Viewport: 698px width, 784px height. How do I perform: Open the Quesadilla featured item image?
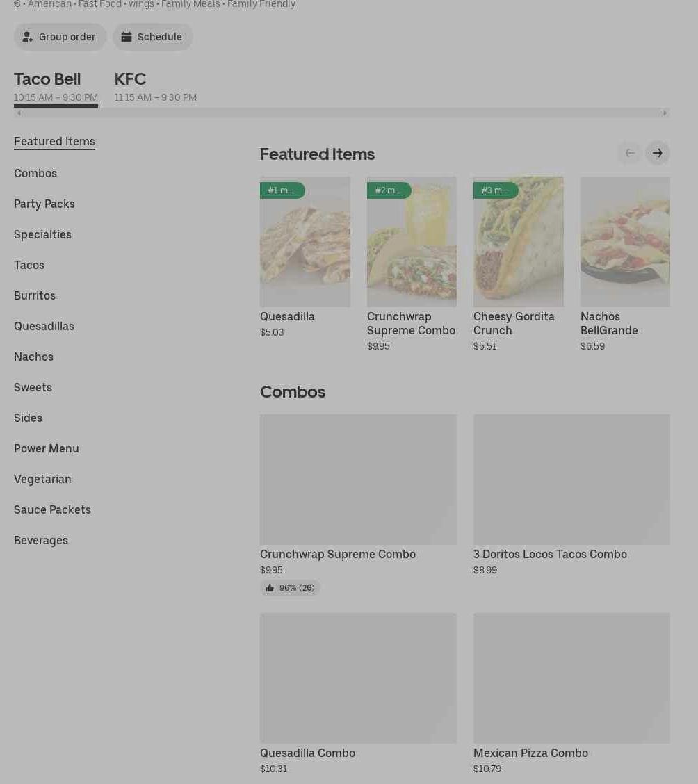[305, 242]
